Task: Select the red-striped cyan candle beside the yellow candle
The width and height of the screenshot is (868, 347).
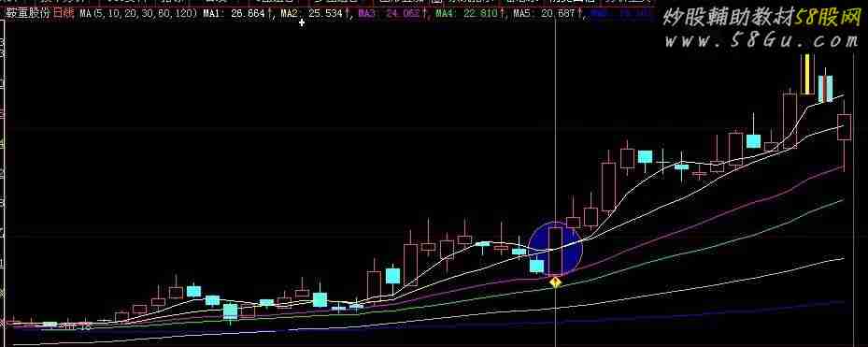Action: (825, 89)
